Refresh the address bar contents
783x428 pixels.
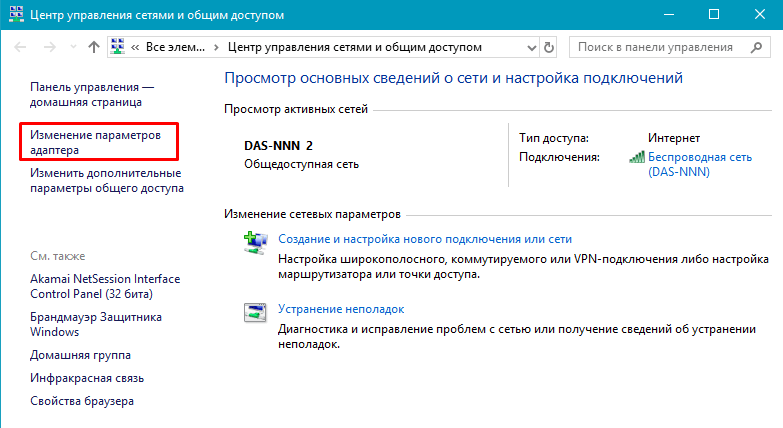[x=548, y=47]
